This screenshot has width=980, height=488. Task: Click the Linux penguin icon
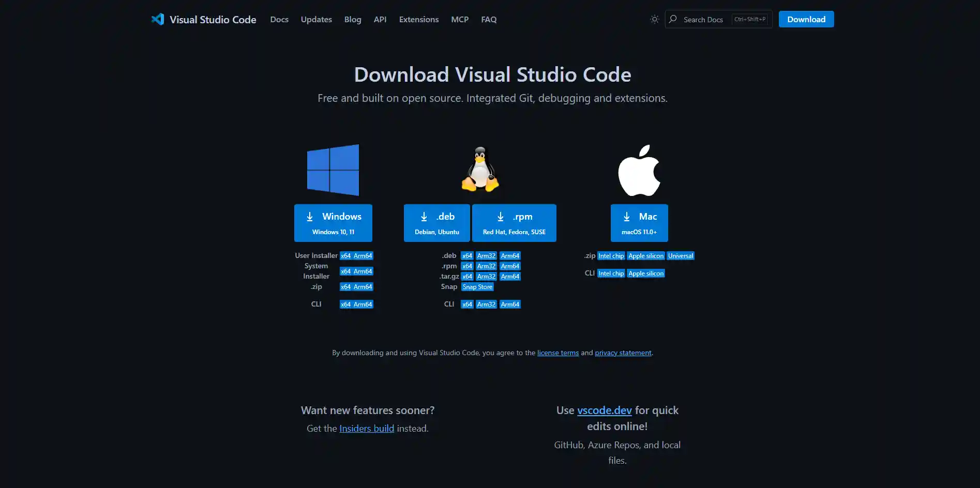[479, 170]
